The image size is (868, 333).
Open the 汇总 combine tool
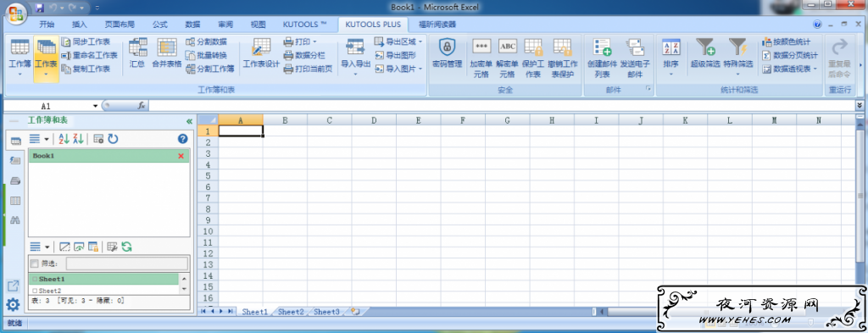(137, 53)
